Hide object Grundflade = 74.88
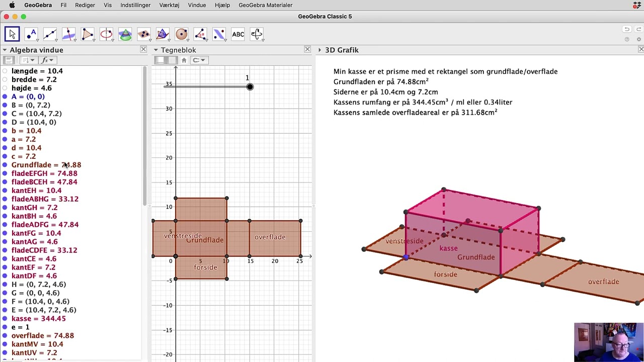The image size is (644, 362). click(5, 165)
